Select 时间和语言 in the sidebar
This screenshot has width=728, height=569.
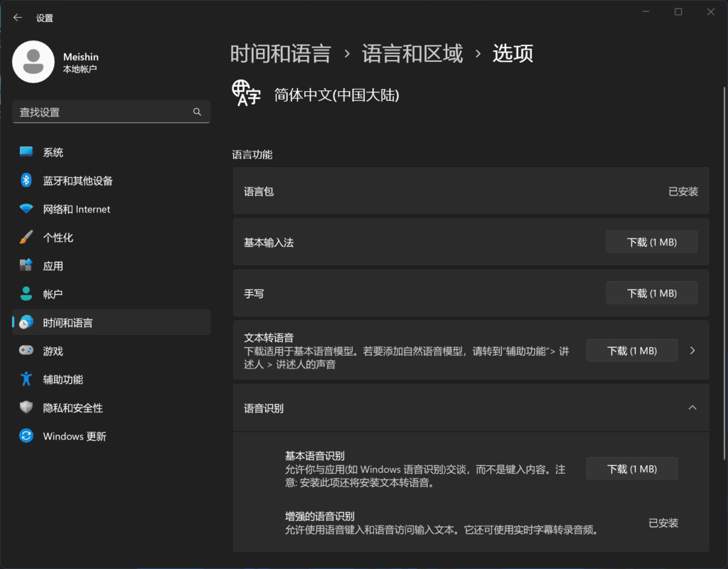pos(26,321)
